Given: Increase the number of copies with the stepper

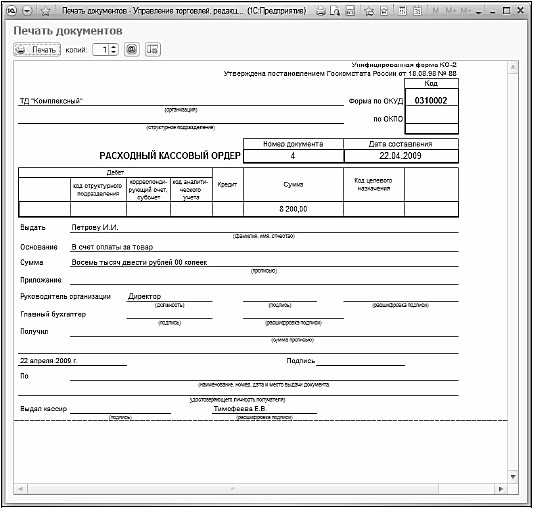Looking at the screenshot, I should coord(114,47).
